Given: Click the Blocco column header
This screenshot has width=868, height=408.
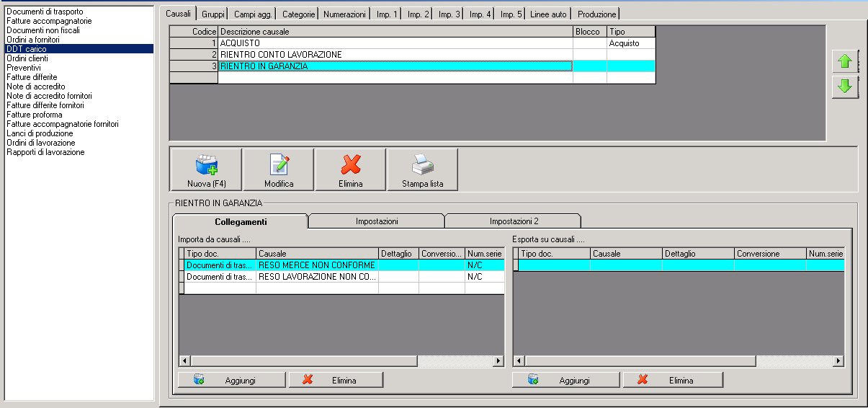Looking at the screenshot, I should (x=590, y=32).
